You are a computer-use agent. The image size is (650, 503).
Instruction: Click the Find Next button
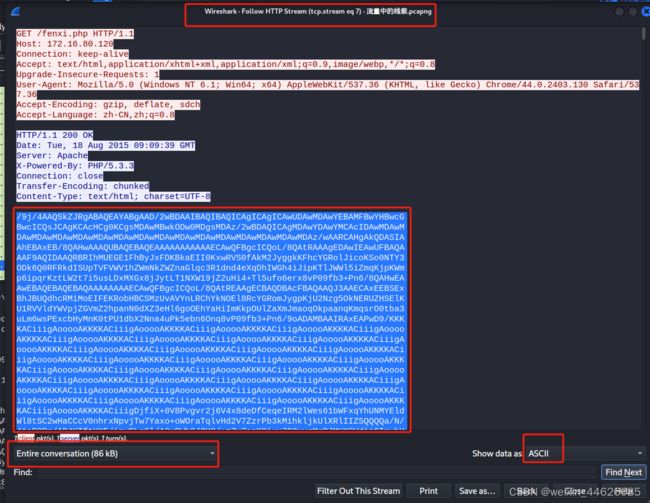623,472
